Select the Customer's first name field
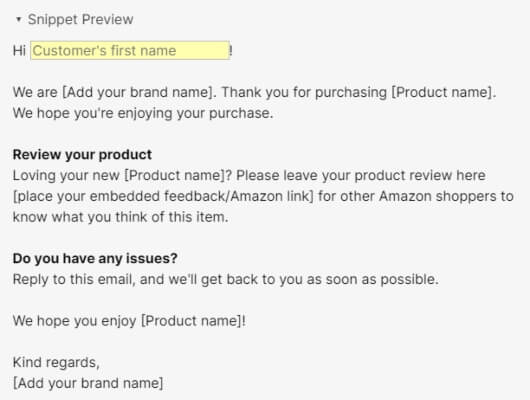 [130, 51]
